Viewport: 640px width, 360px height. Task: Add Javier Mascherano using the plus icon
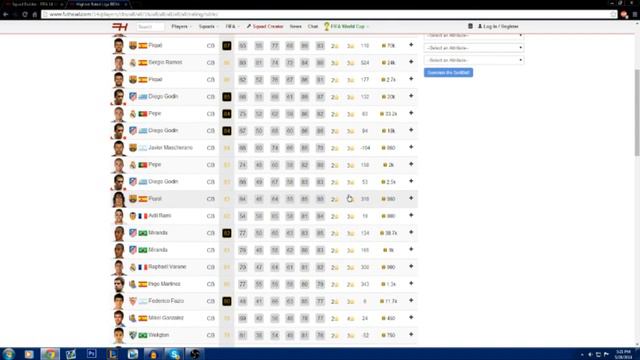point(411,147)
